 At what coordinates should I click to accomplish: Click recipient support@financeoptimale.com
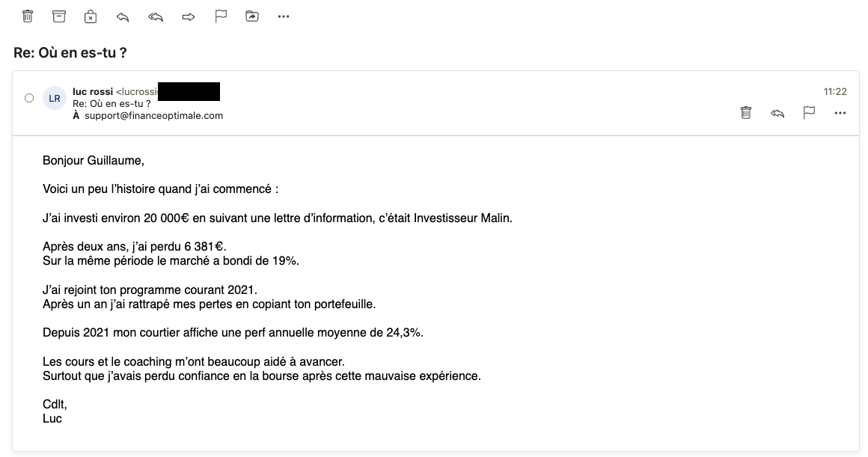[154, 116]
